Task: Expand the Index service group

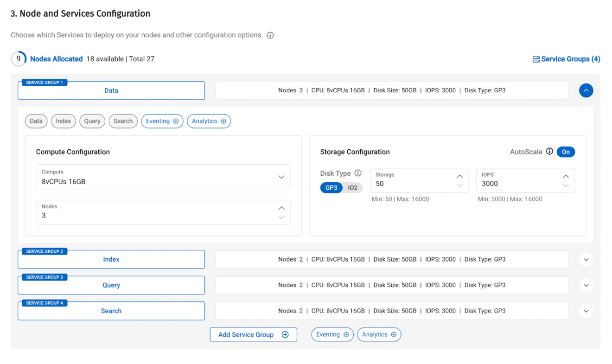Action: pos(586,259)
